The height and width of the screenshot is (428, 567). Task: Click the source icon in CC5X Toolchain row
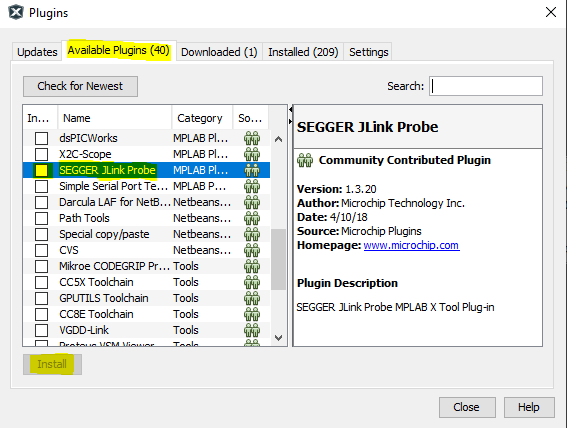[252, 282]
